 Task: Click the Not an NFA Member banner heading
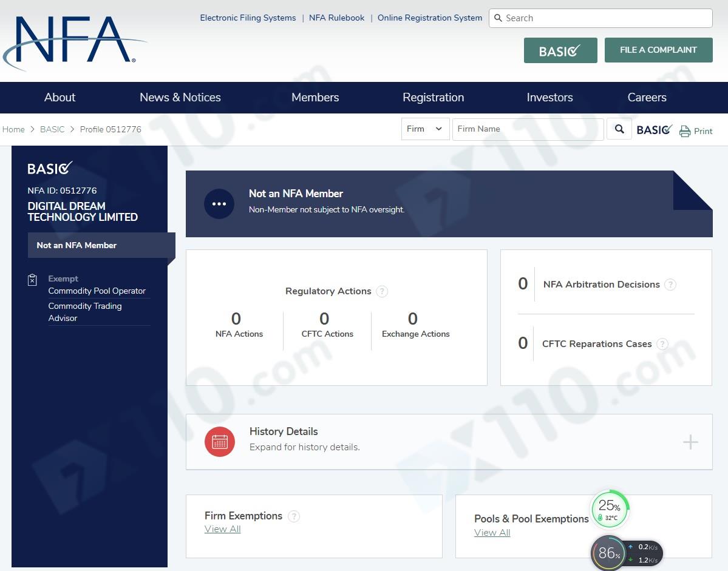[296, 194]
